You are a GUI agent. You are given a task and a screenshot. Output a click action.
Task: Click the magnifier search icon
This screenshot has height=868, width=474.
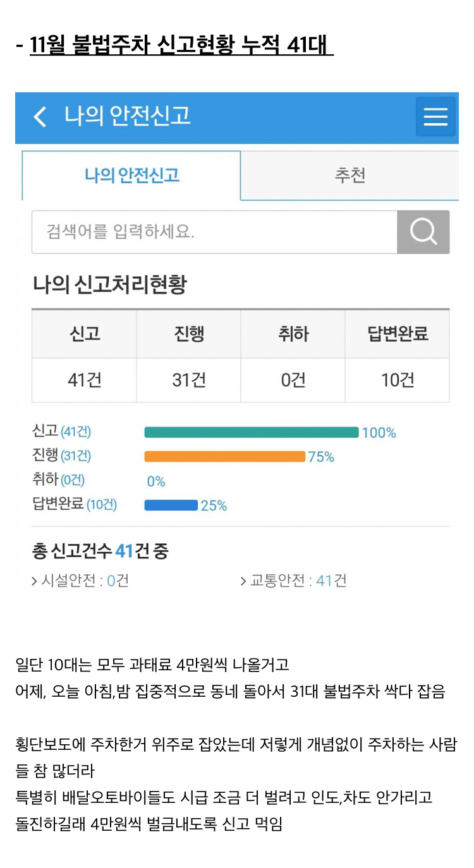[x=423, y=231]
